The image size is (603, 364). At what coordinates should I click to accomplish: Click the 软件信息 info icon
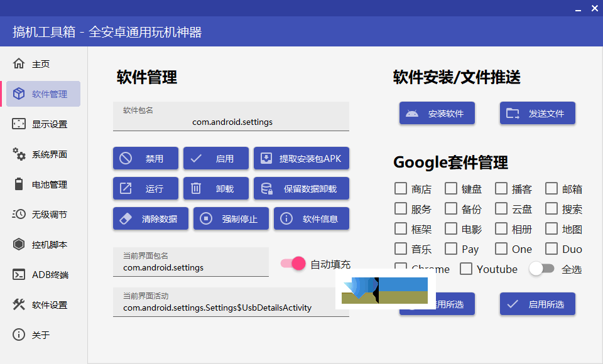point(286,218)
